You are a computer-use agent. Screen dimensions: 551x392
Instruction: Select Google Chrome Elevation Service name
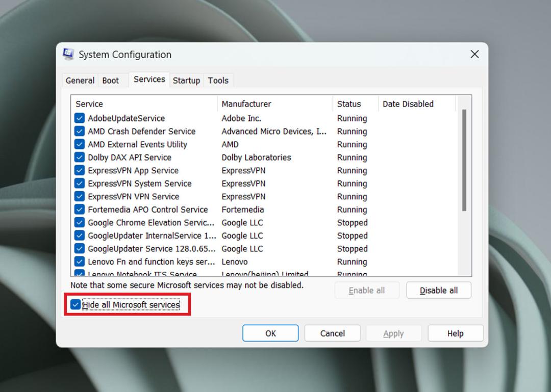(151, 222)
